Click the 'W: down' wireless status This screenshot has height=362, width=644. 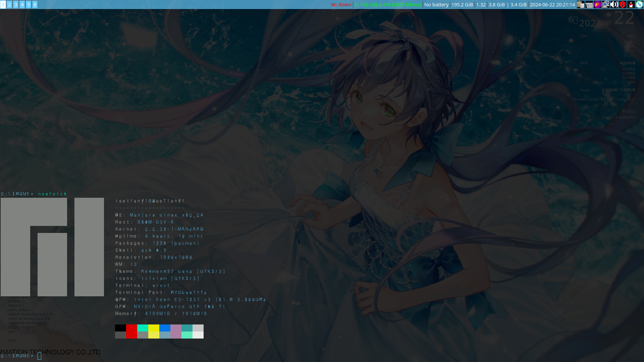click(341, 5)
